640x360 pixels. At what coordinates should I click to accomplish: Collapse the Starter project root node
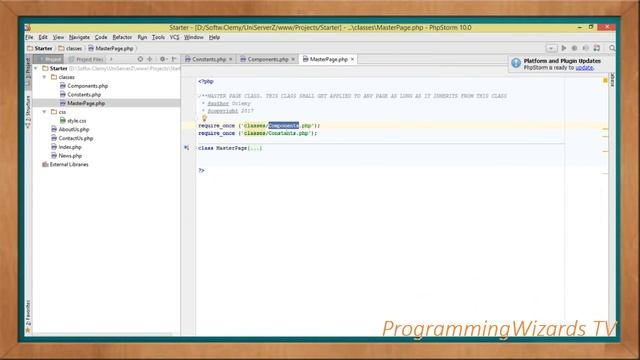point(36,68)
